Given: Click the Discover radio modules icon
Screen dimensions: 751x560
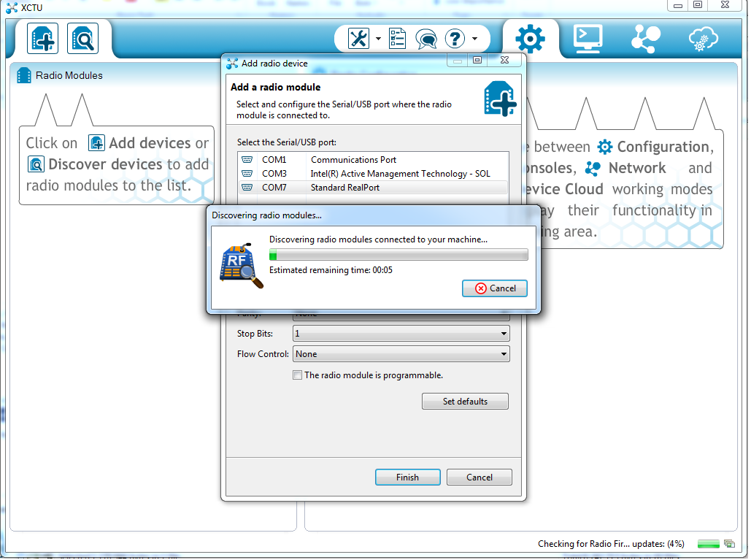Looking at the screenshot, I should 82,39.
